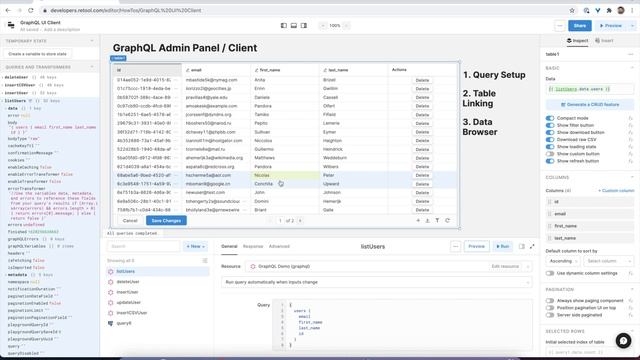Screen dimensions: 640x360
Task: Enable Use dynamic column settings
Action: (550, 273)
